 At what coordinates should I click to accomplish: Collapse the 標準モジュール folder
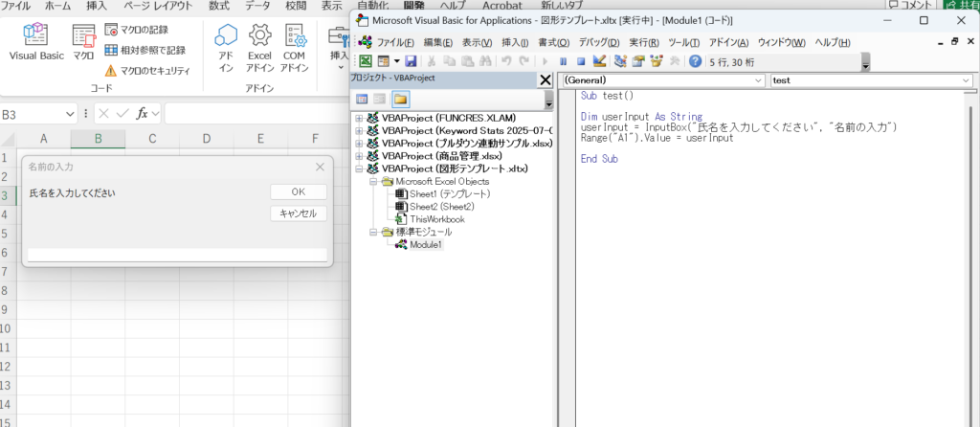click(x=374, y=232)
